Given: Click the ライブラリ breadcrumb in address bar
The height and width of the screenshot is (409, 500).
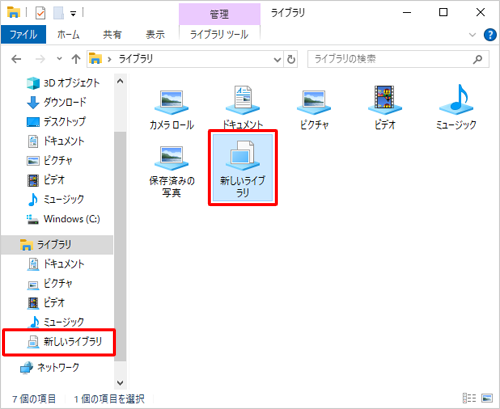Looking at the screenshot, I should tap(136, 59).
